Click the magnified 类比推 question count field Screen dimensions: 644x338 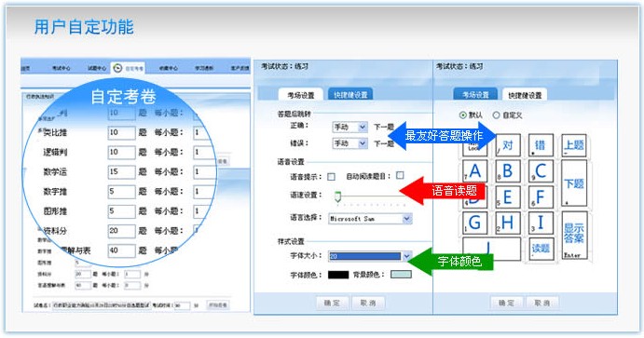coord(121,132)
